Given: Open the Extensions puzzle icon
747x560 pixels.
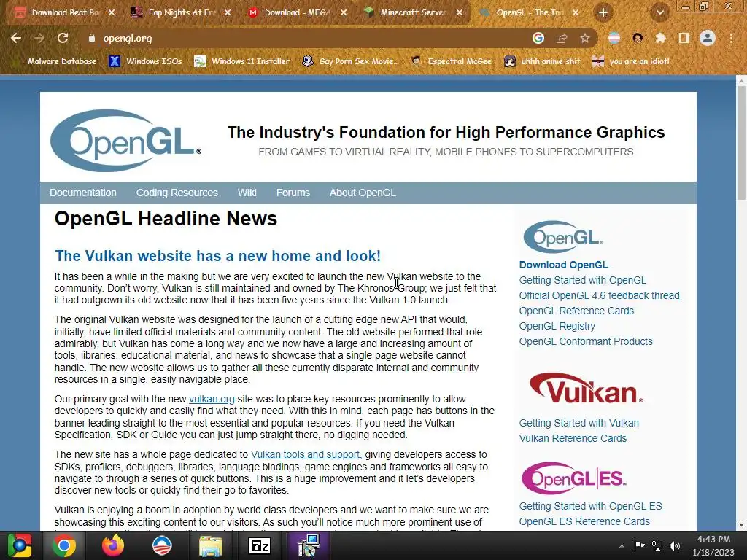Looking at the screenshot, I should tap(660, 38).
